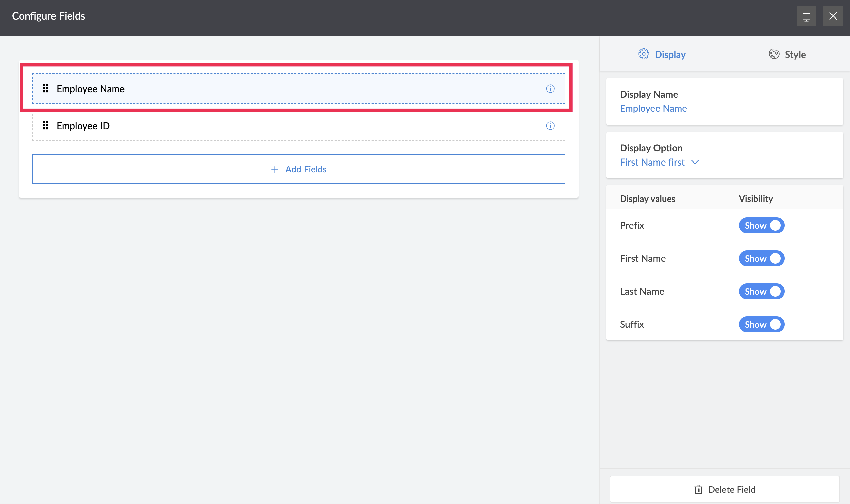This screenshot has height=504, width=850.
Task: Edit the Employee Name display name value
Action: coord(653,108)
